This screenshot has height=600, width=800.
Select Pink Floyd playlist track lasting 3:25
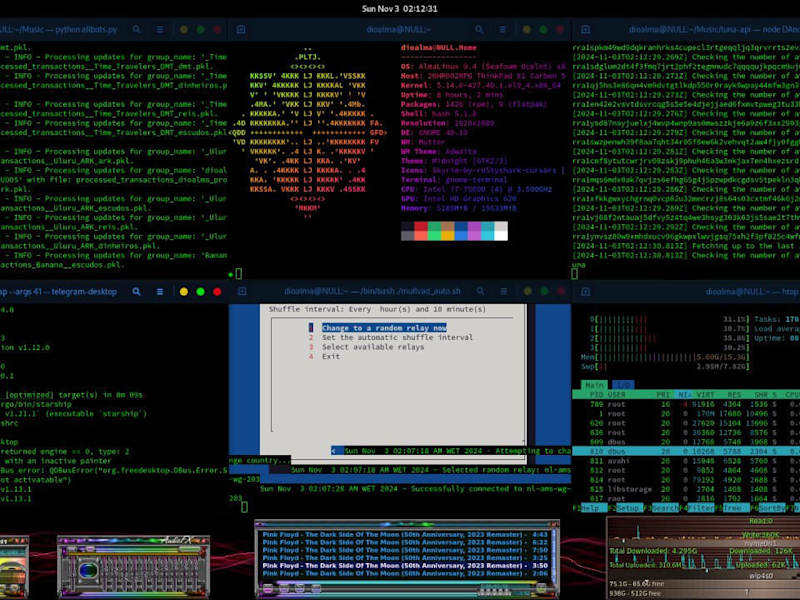(405, 558)
